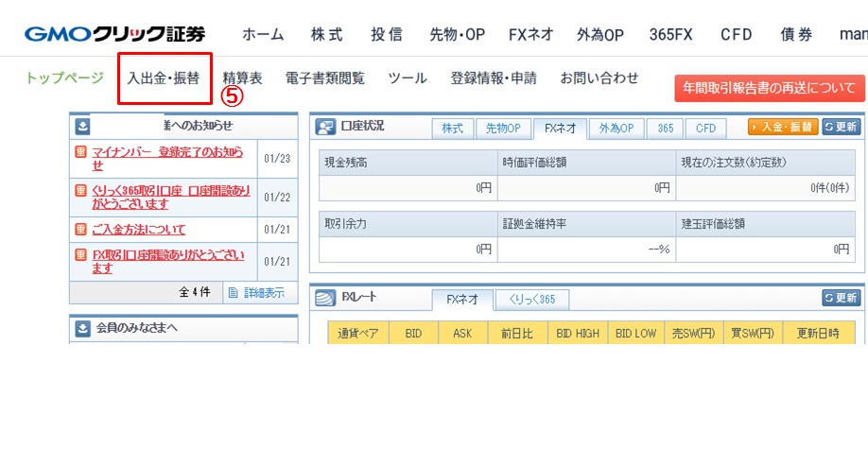This screenshot has width=868, height=449.
Task: Click 更新 button in 口座状況 panel
Action: [842, 127]
